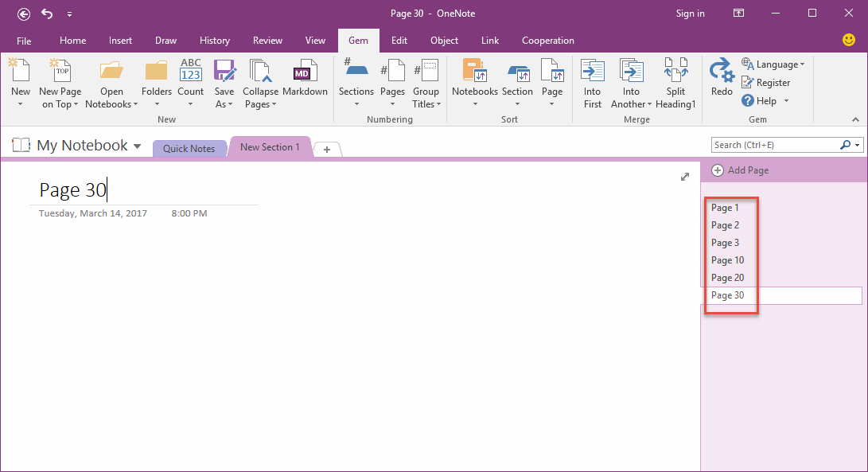This screenshot has width=868, height=472.
Task: Click the Group Titles icon
Action: click(426, 71)
